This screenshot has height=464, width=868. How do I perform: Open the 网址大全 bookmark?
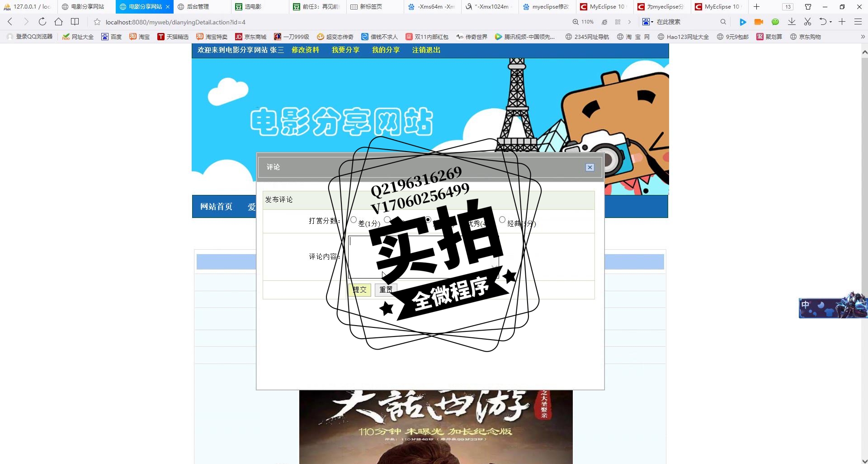tap(78, 37)
